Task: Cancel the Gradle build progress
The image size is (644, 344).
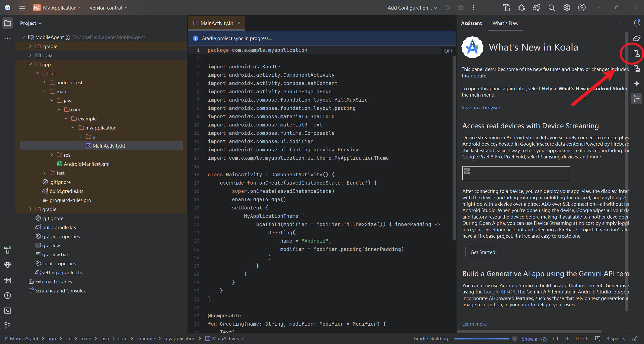Action: coord(515,339)
